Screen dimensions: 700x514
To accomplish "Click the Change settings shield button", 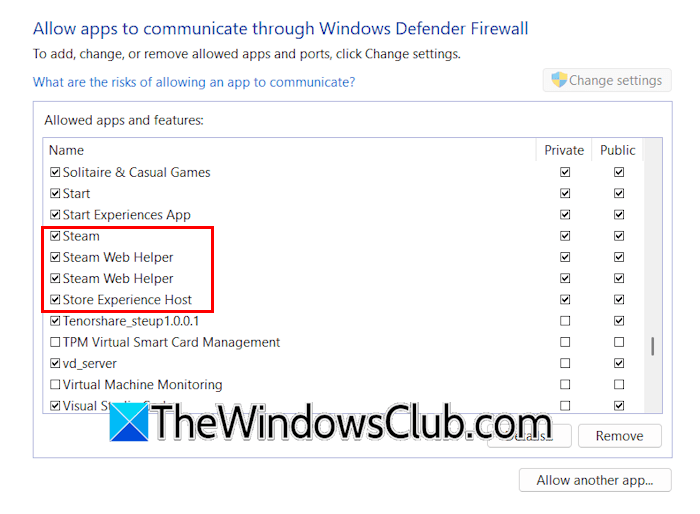I will coord(607,80).
